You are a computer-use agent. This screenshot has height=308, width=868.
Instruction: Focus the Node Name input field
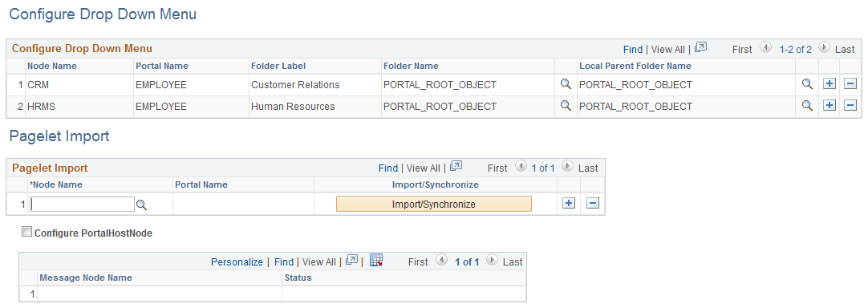tap(82, 205)
